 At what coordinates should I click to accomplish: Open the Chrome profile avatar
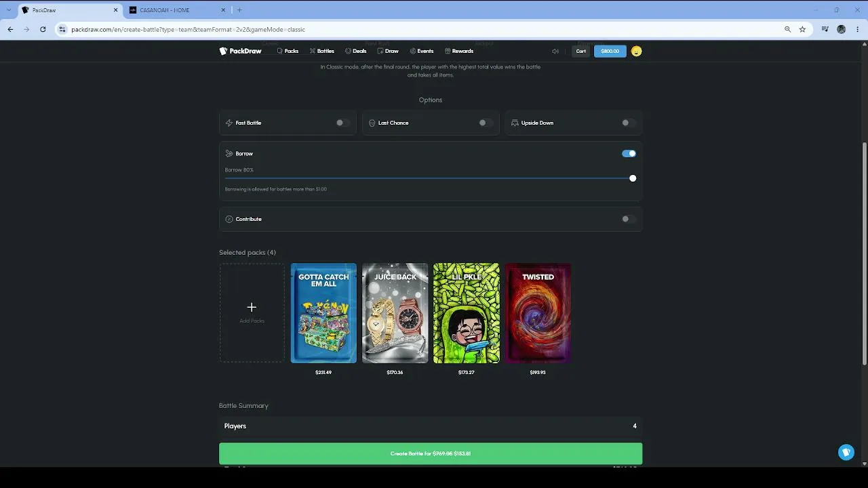pos(842,29)
